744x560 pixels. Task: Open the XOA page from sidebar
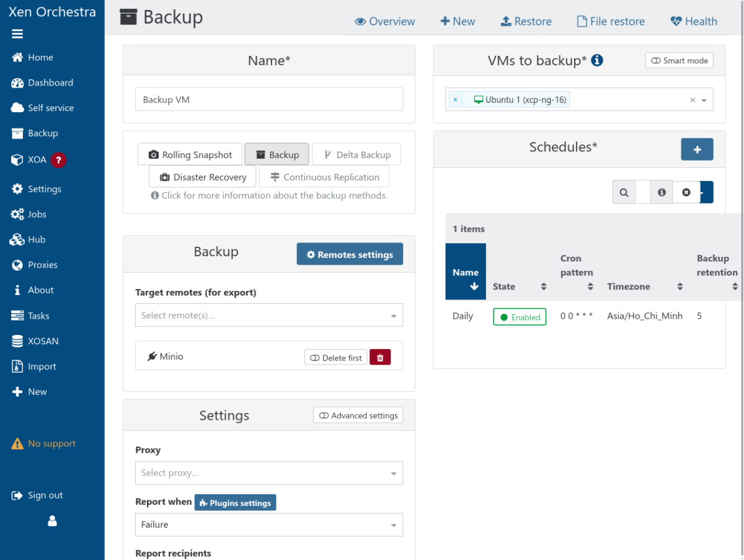[x=37, y=159]
